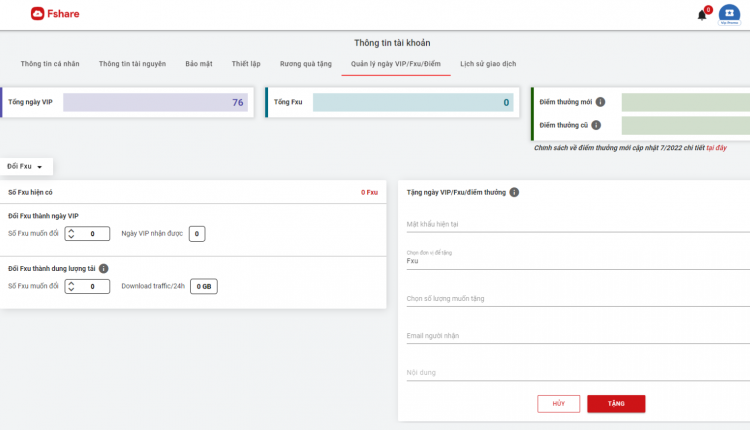
Task: Click 'Đổi Fxu thành ngày VIP' label
Action: tap(43, 216)
